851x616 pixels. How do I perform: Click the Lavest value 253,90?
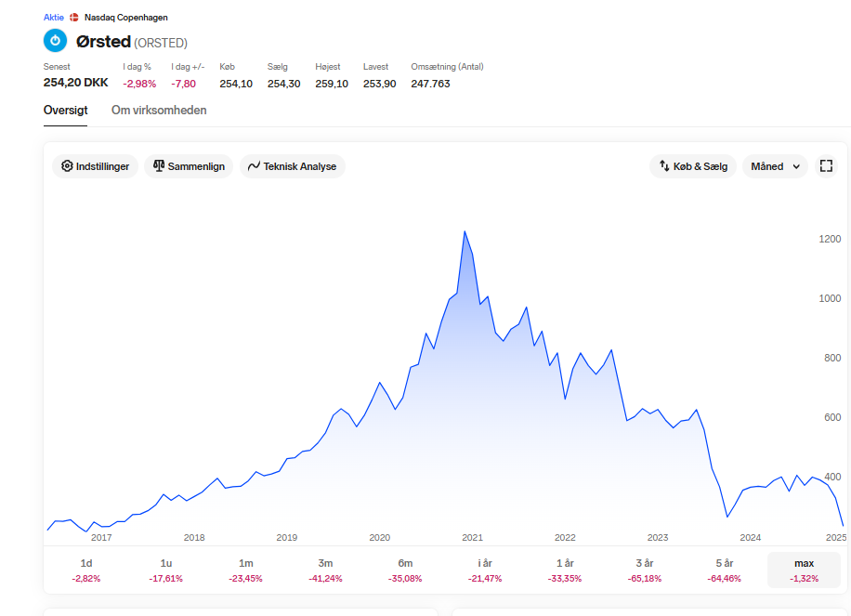click(x=379, y=84)
